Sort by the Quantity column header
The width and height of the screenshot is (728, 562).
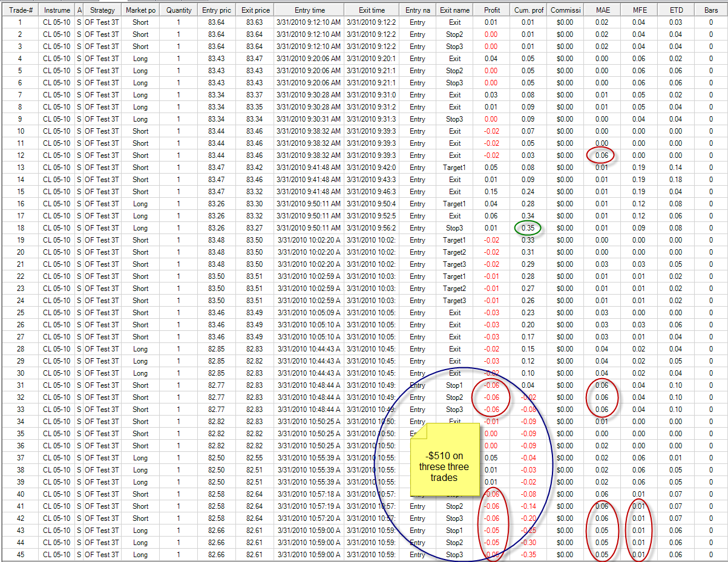click(179, 10)
